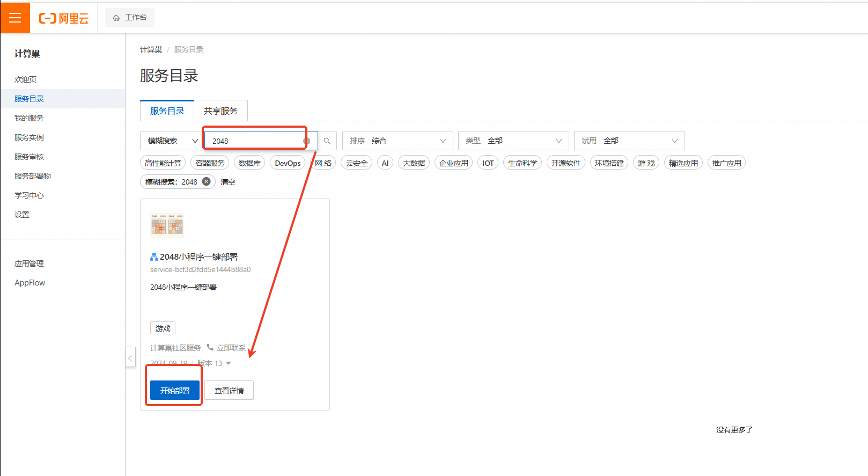Click the 清空 filters link
Viewport: 868px width, 476px height.
[228, 182]
